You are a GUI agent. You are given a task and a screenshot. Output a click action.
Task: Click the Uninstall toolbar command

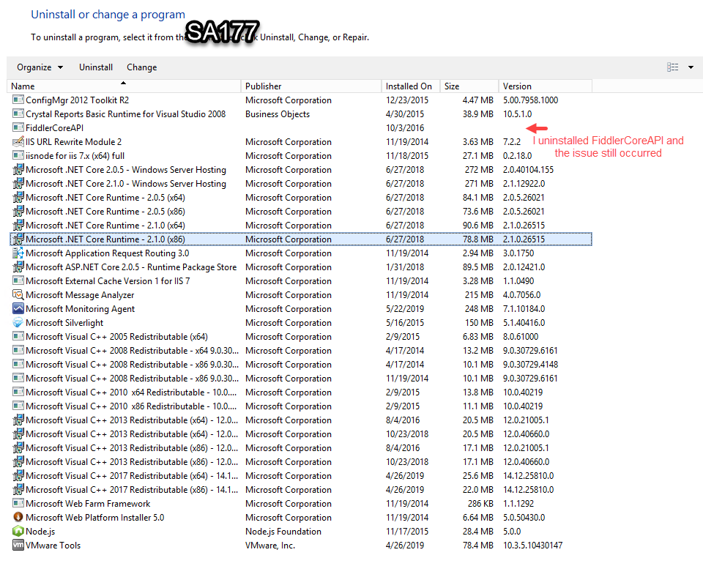[95, 67]
